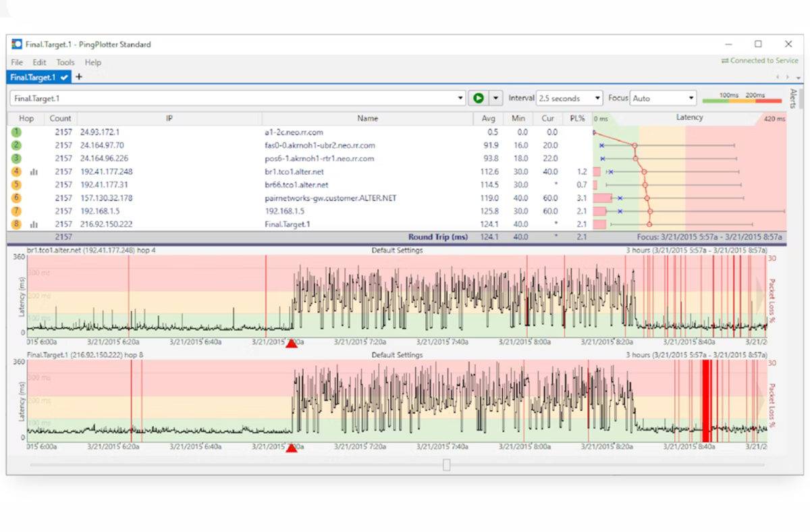Open the Alerts side panel
Image resolution: width=810 pixels, height=532 pixels.
click(793, 99)
